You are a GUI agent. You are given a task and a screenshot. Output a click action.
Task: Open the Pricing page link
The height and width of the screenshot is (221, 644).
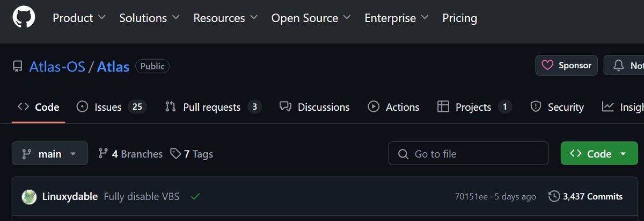coord(459,18)
